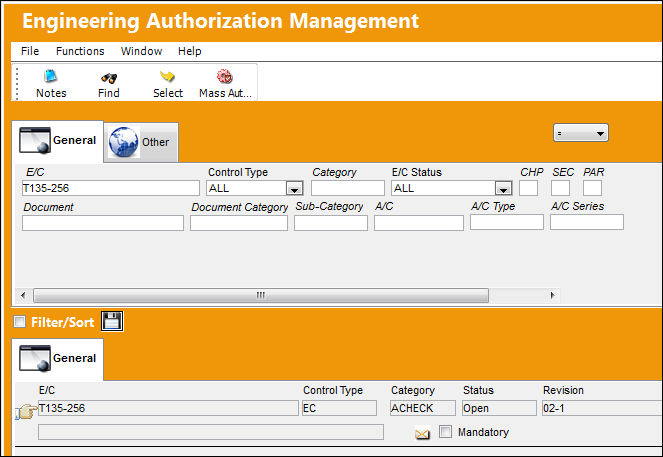Open the Mass Aut... toolbar icon
Viewport: 663px width, 457px height.
[225, 77]
